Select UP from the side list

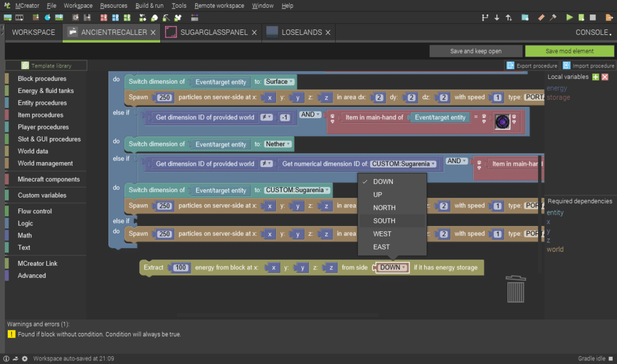[392, 195]
